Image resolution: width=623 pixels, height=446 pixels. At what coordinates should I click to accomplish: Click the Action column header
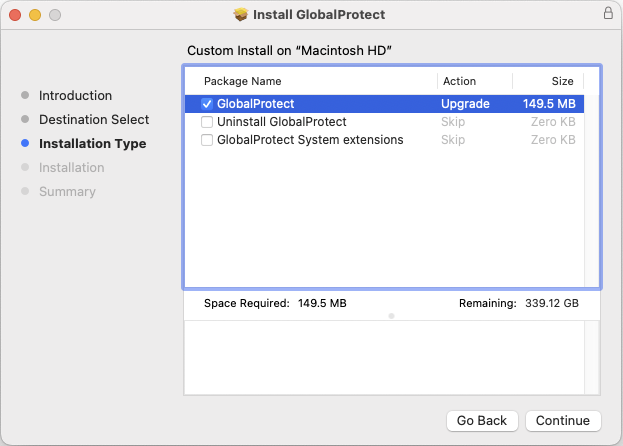459,81
